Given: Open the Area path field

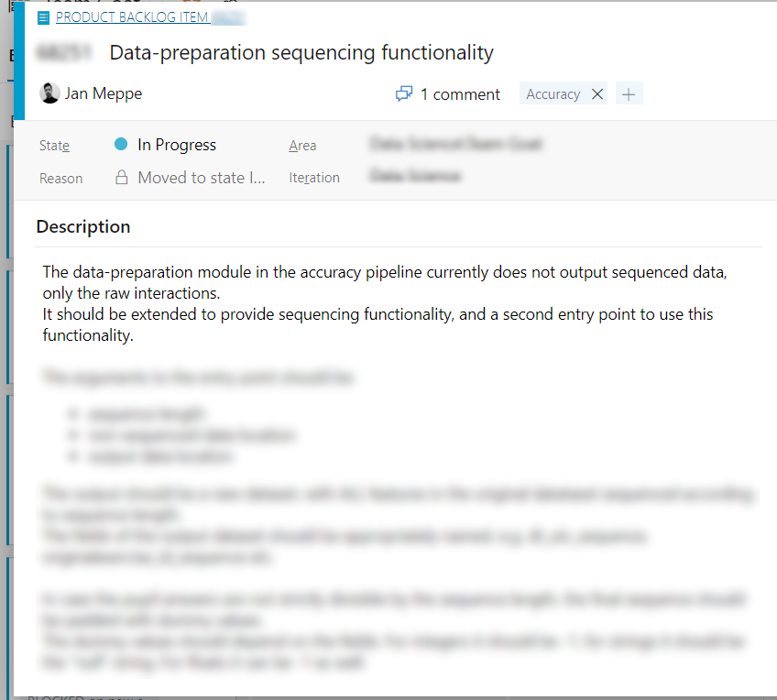Looking at the screenshot, I should pyautogui.click(x=456, y=144).
